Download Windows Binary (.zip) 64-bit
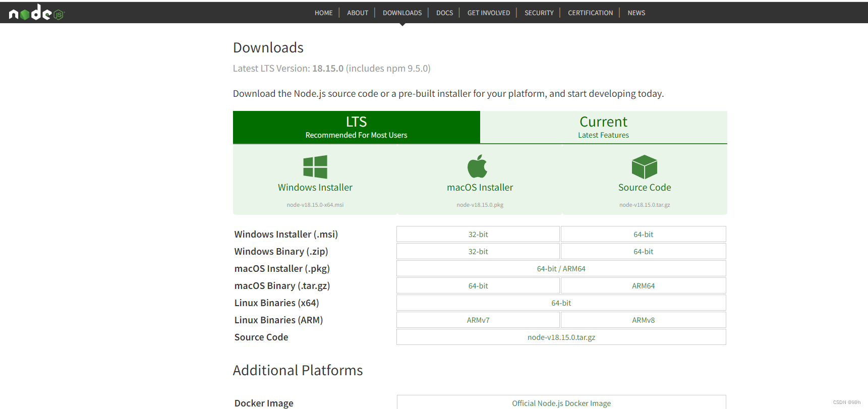 click(x=644, y=251)
